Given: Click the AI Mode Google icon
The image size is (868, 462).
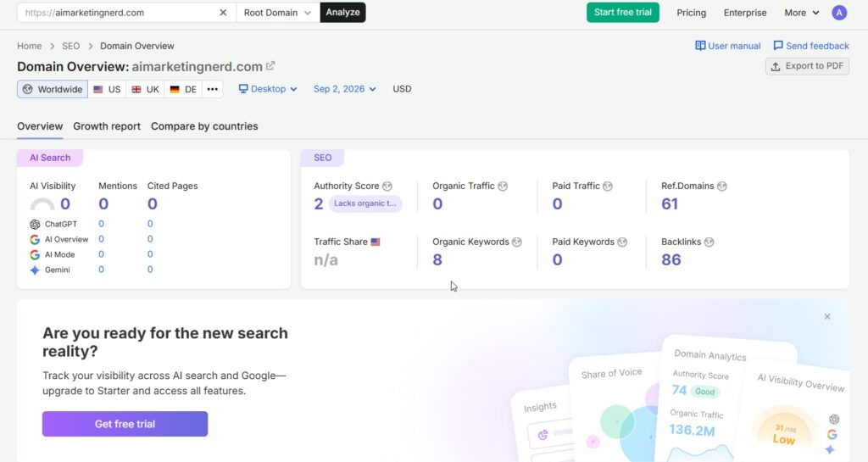Looking at the screenshot, I should 35,254.
